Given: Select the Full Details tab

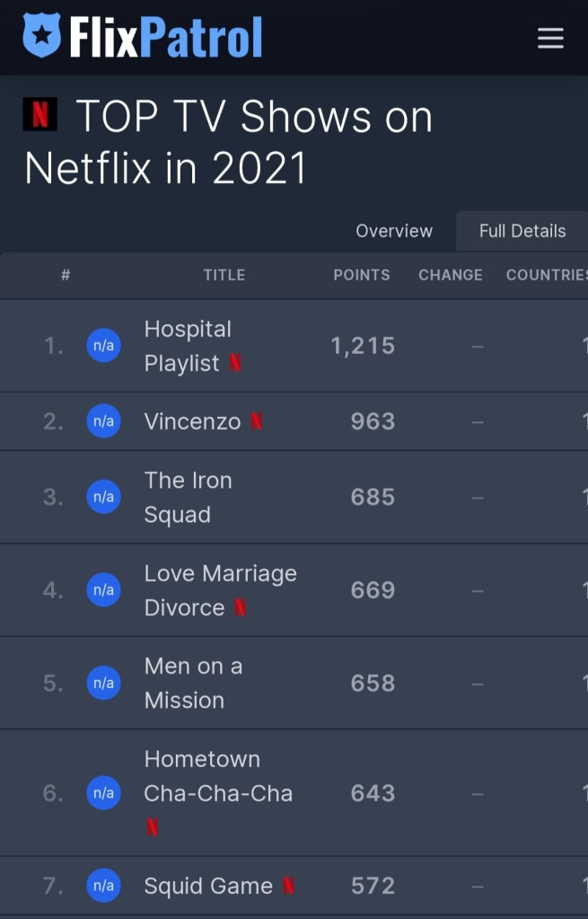Looking at the screenshot, I should pos(522,231).
